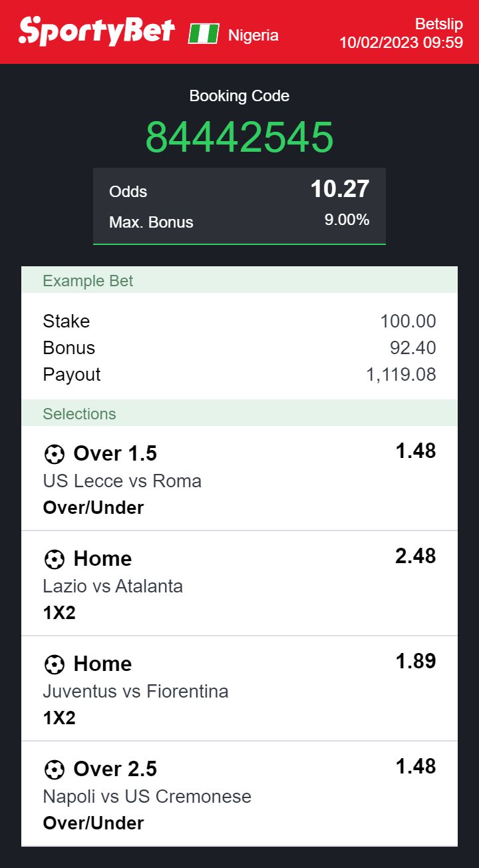The image size is (479, 868).
Task: Click soccer ball icon for Juventus match
Action: (x=54, y=664)
